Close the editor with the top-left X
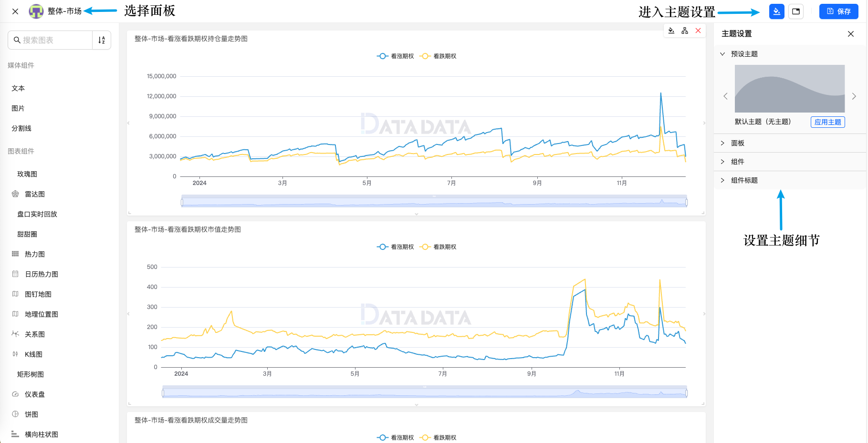Screen dimensions: 868x443 click(15, 11)
